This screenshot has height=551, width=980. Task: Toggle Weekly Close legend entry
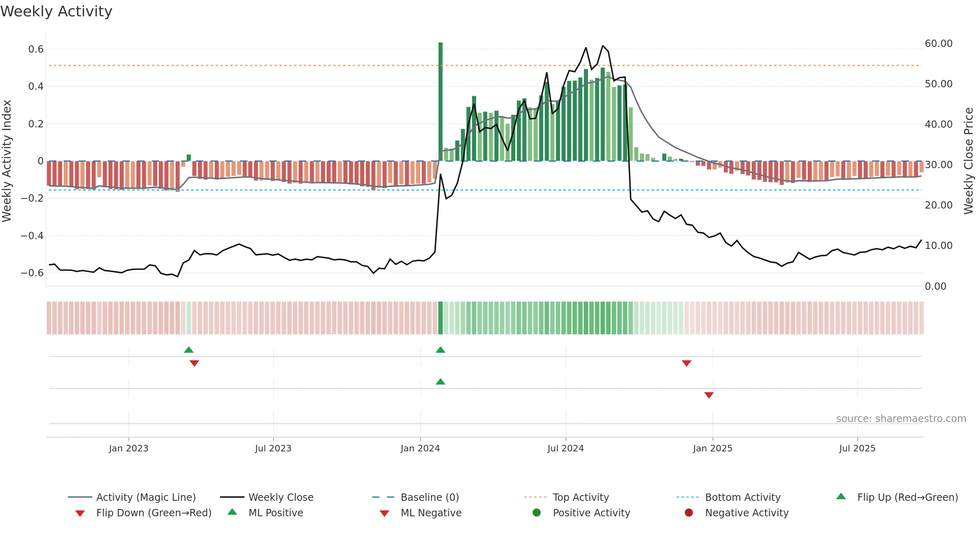pos(267,497)
